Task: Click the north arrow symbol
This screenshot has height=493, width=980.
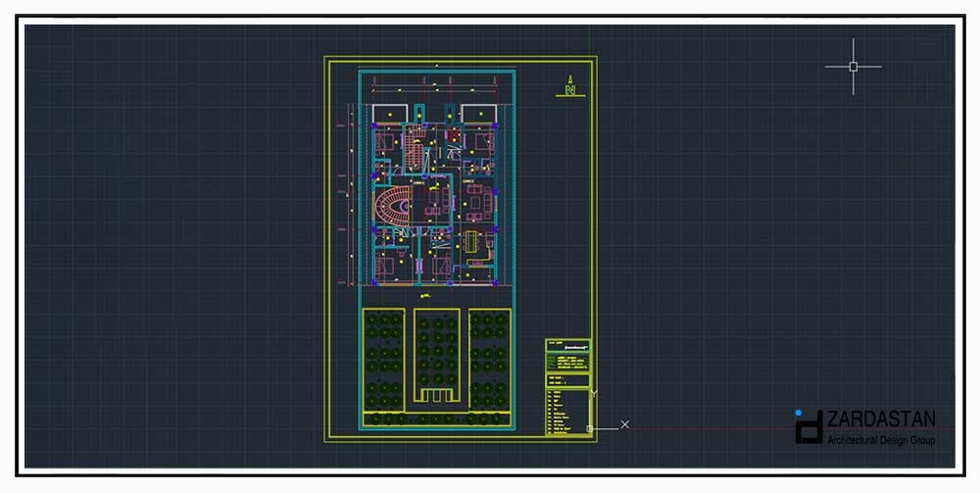Action: (x=568, y=86)
